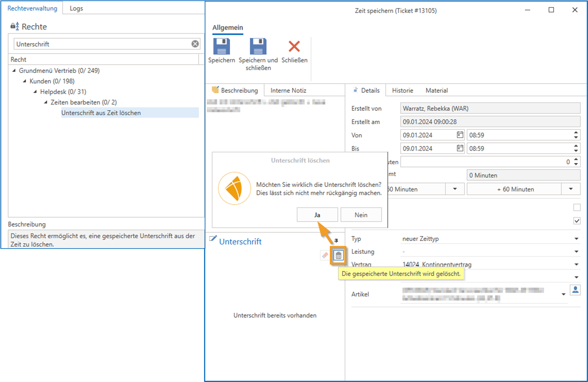
Task: Delete saved signature with trash icon
Action: [x=338, y=256]
